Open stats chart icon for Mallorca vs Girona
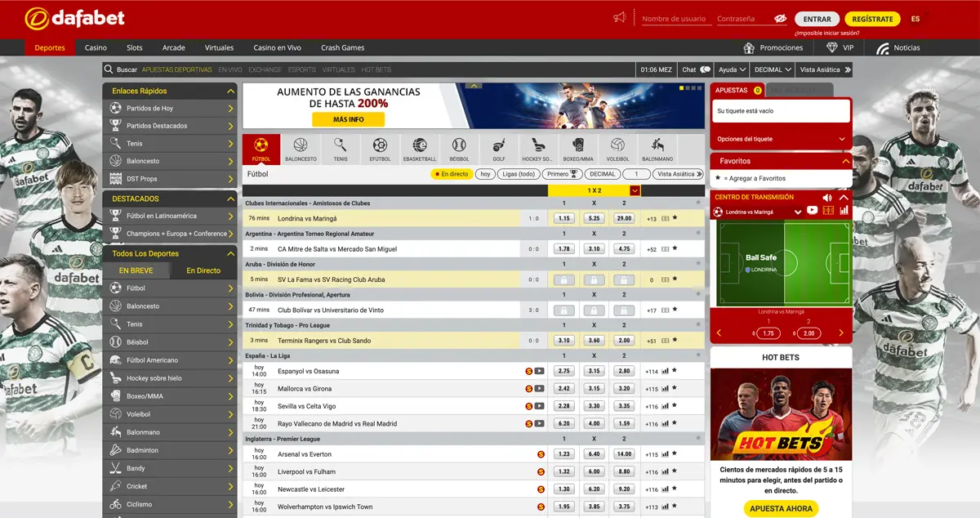Image resolution: width=980 pixels, height=518 pixels. click(665, 389)
